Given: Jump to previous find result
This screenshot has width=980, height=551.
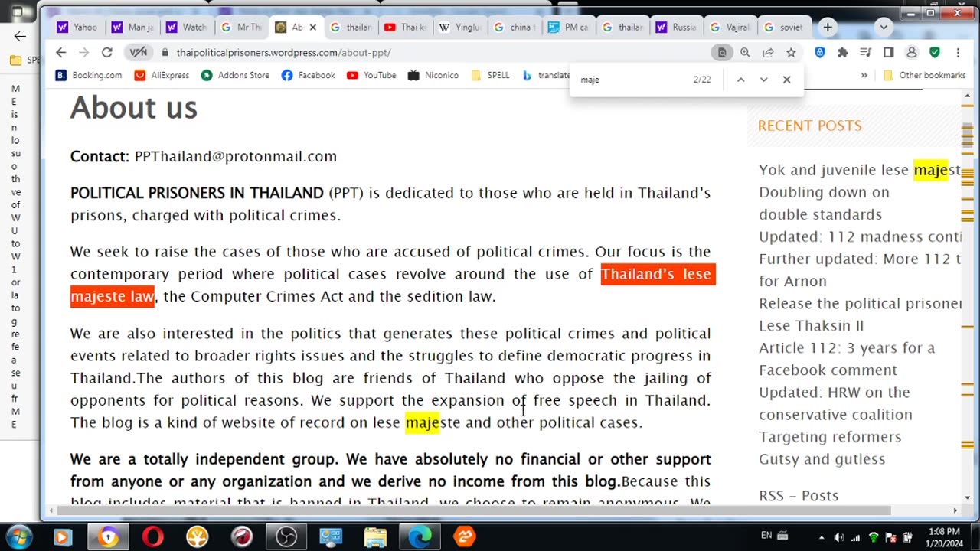Looking at the screenshot, I should (740, 80).
